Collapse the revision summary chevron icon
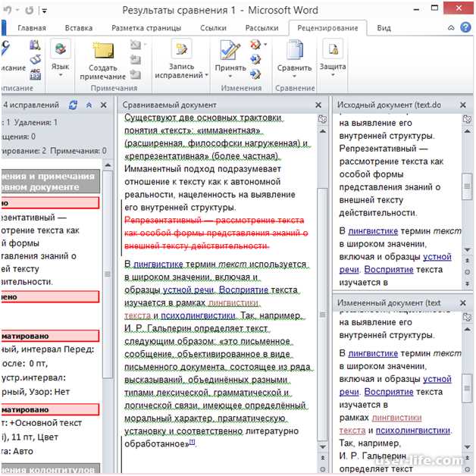476x476 pixels. point(89,105)
